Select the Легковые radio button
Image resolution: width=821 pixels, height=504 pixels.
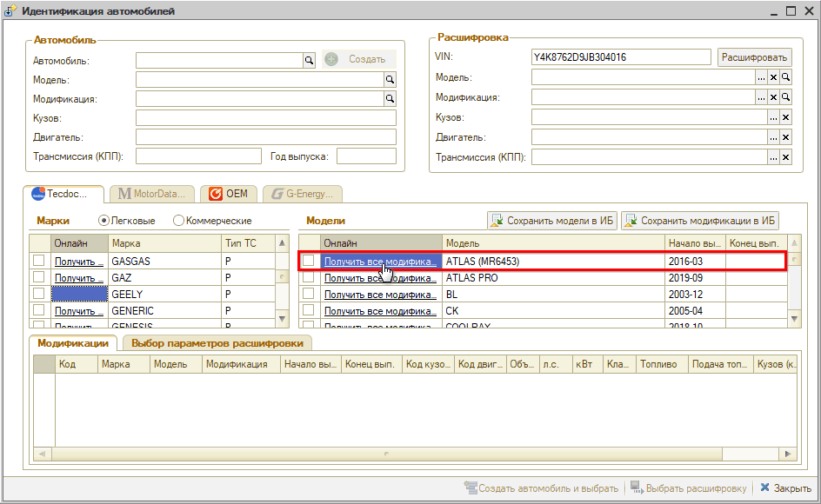pyautogui.click(x=104, y=221)
